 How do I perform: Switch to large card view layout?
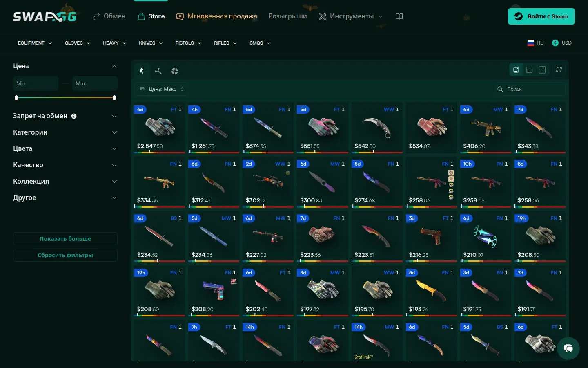pos(516,70)
